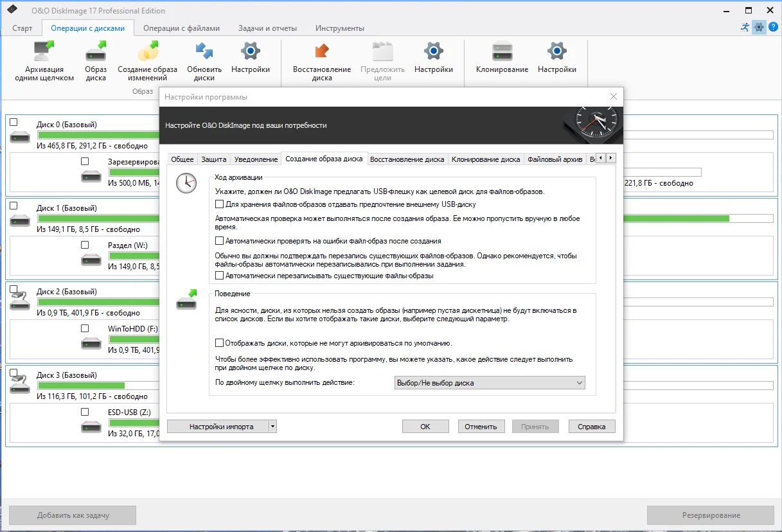Enable automatic overwrite of existing image files
782x532 pixels.
pyautogui.click(x=220, y=276)
